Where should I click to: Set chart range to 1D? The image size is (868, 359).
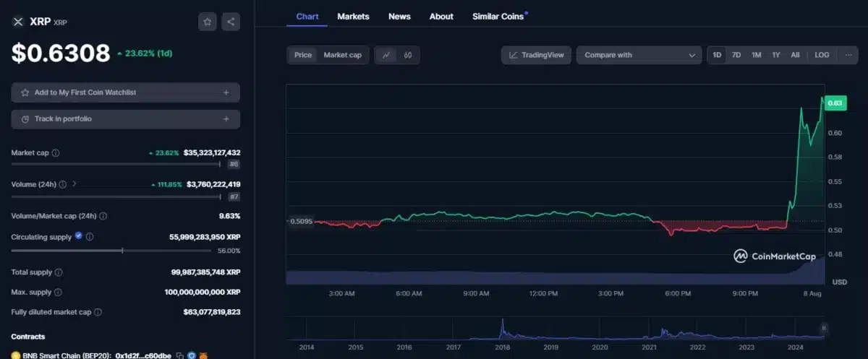[717, 55]
